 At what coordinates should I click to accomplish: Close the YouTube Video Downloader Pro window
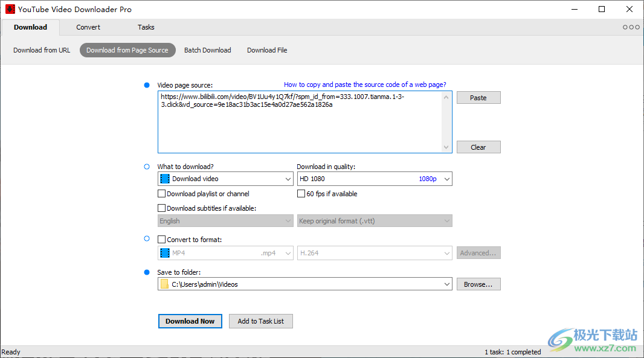630,9
